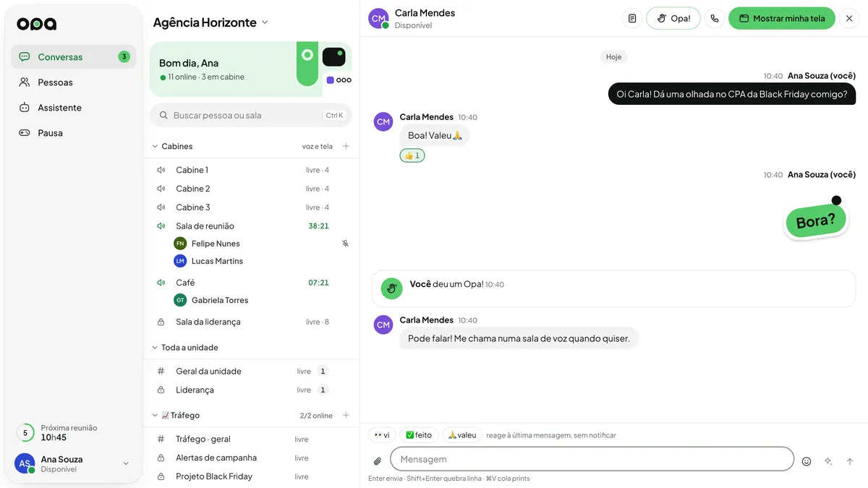Open the Assistente section
Image resolution: width=868 pixels, height=488 pixels.
[x=74, y=108]
